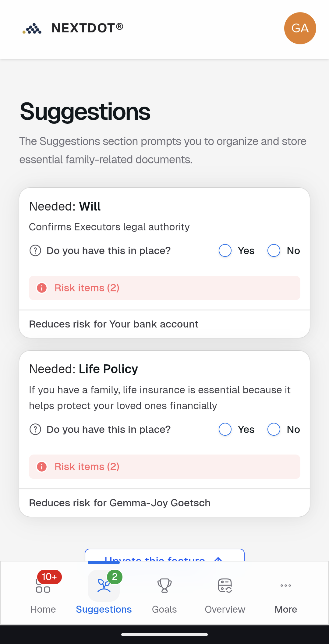This screenshot has height=644, width=329.
Task: Click help icon in Life Policy card
Action: tap(35, 430)
